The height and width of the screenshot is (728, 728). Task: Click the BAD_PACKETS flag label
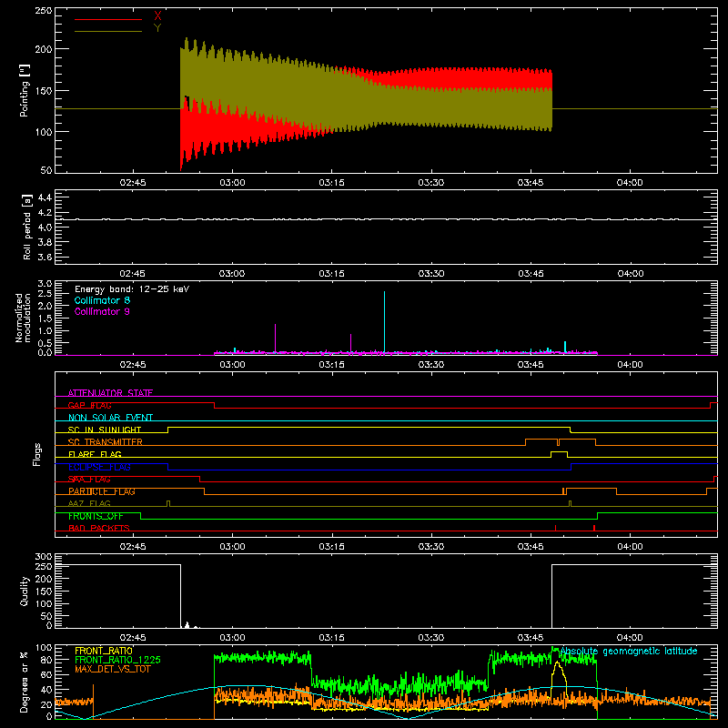point(99,528)
